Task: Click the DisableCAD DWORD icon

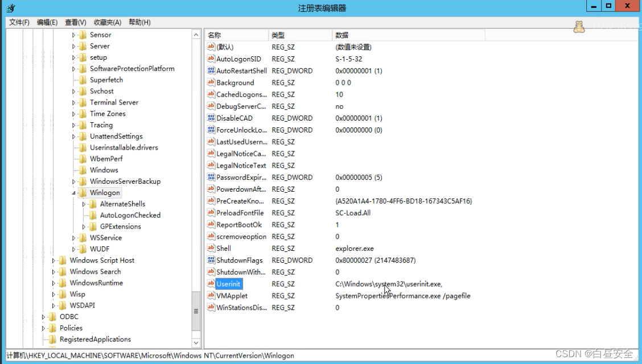Action: [211, 118]
